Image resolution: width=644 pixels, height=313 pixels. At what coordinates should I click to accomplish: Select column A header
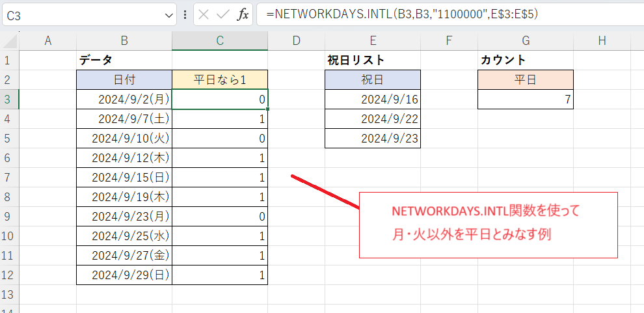click(47, 40)
